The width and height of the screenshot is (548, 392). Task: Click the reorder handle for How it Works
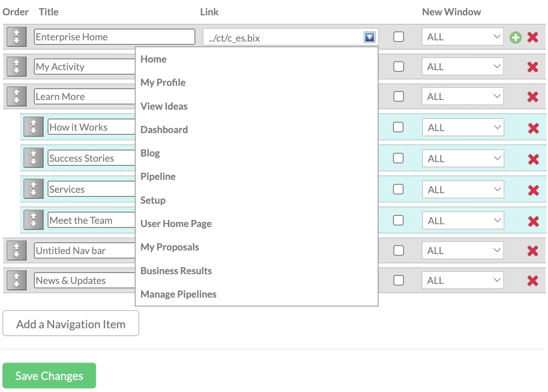(x=33, y=127)
